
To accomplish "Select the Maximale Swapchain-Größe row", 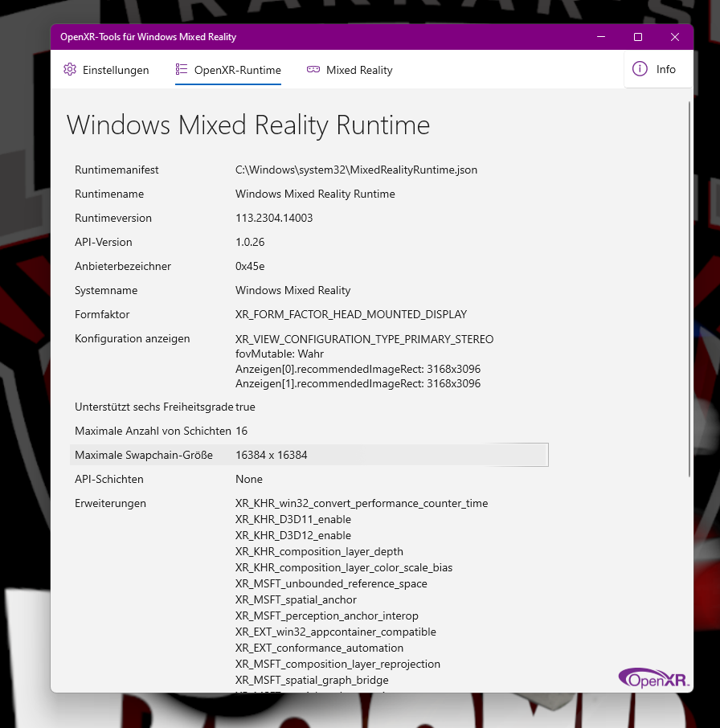I will (309, 455).
